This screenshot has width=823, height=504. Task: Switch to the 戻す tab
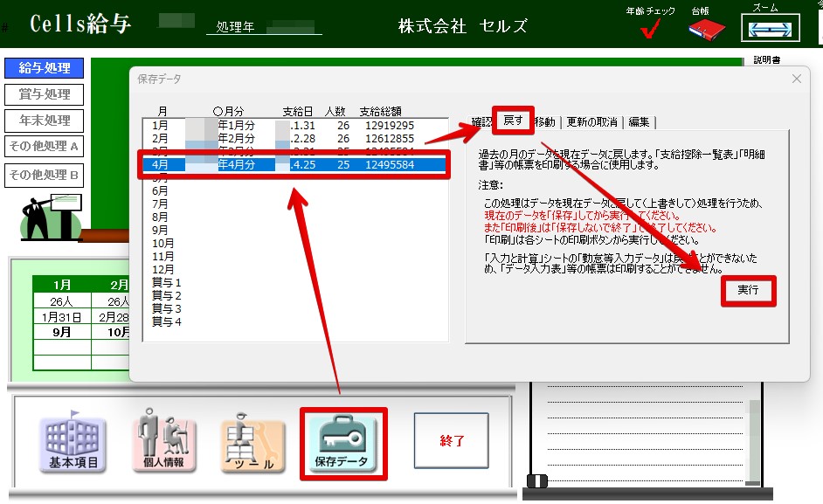point(513,121)
